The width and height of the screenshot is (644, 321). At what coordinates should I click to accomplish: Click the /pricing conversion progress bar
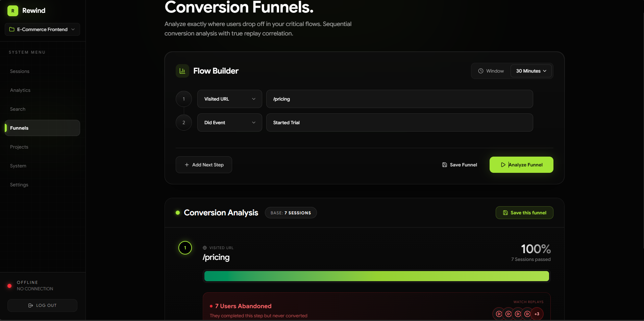point(377,276)
